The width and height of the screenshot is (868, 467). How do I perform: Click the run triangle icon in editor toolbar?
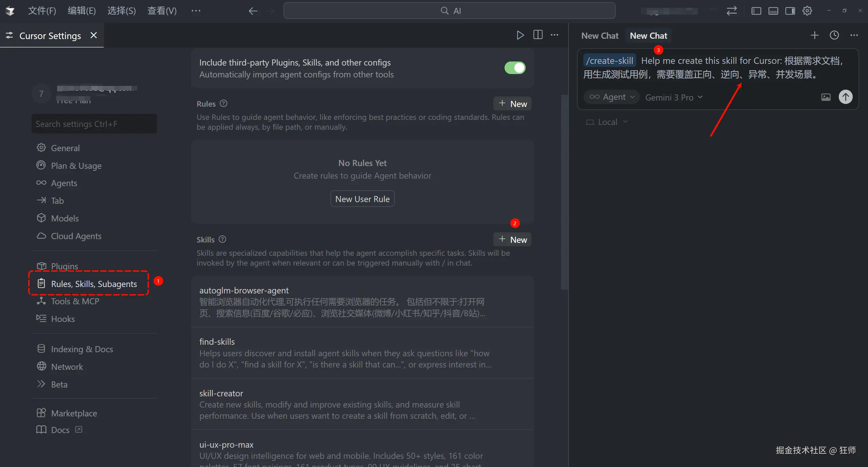coord(520,35)
